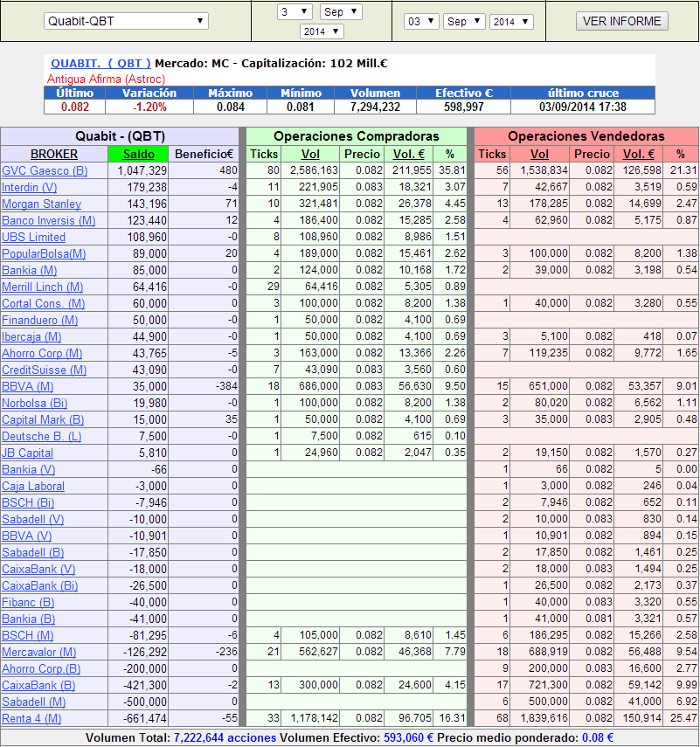This screenshot has width=700, height=747.
Task: Click the Renta 4 (M) broker link
Action: pos(31,718)
